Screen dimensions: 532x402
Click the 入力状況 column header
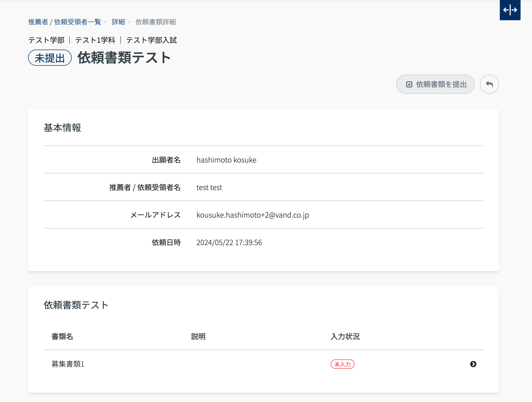tap(345, 337)
